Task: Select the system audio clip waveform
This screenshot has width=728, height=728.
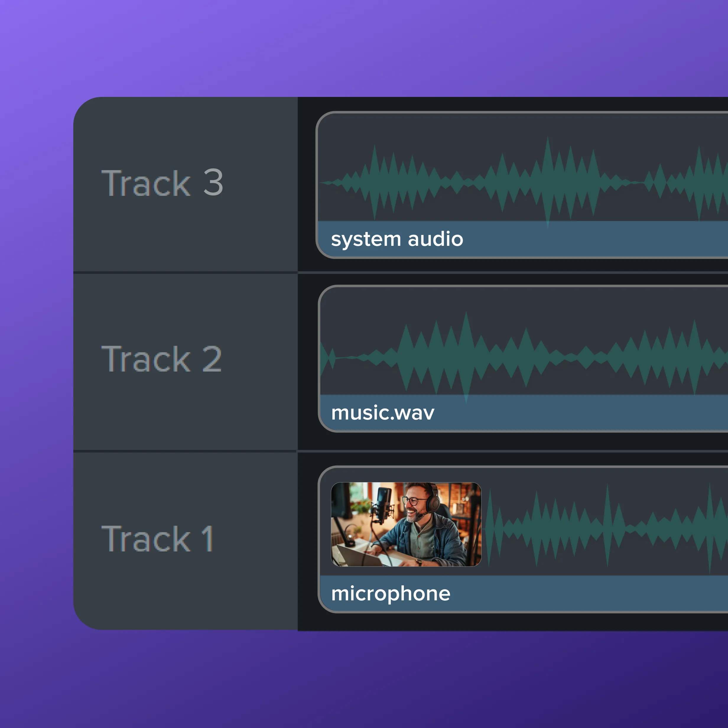Action: click(x=524, y=182)
